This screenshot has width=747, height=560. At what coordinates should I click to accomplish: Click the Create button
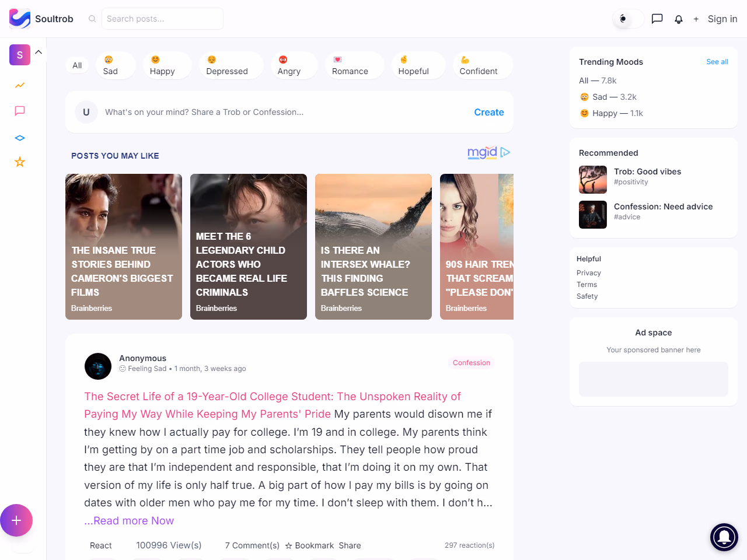(x=488, y=112)
